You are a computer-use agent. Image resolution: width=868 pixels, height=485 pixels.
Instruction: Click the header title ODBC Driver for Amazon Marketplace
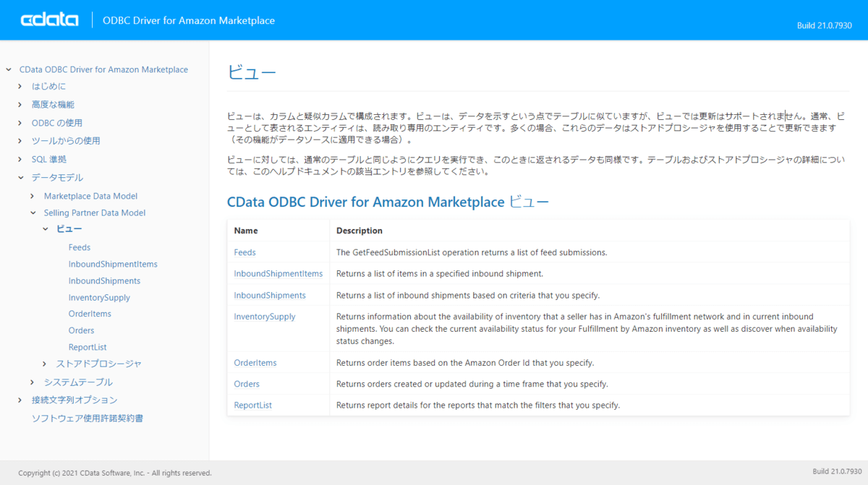tap(189, 21)
